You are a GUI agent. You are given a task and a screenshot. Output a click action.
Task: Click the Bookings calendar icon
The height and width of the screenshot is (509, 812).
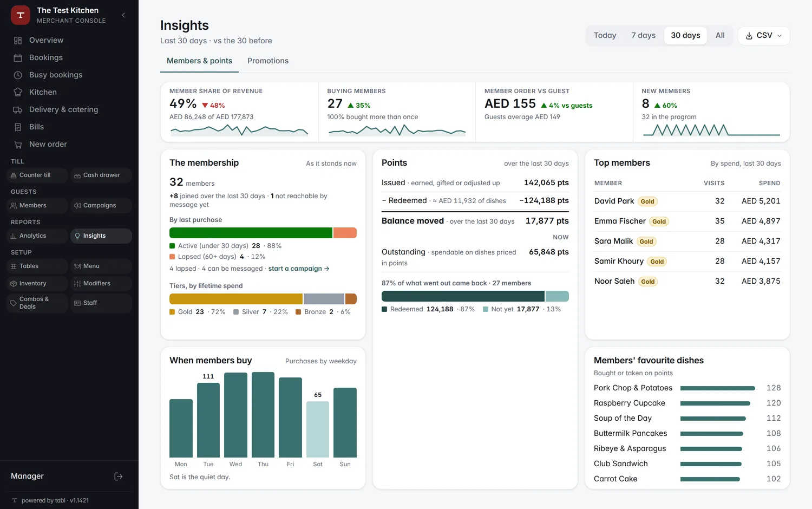18,58
